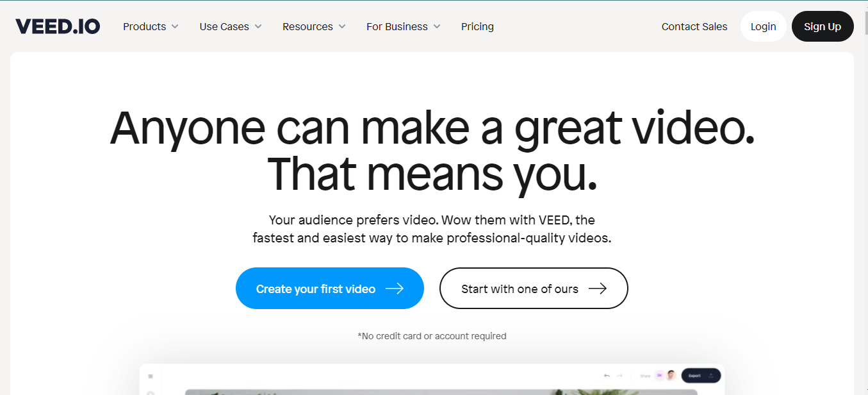
Task: Click the VEED.IO logo
Action: 58,26
